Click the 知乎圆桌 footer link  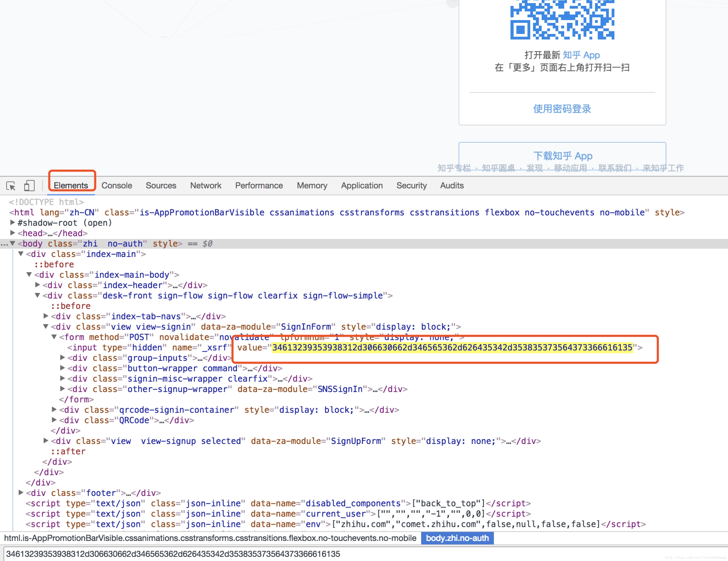pyautogui.click(x=498, y=168)
